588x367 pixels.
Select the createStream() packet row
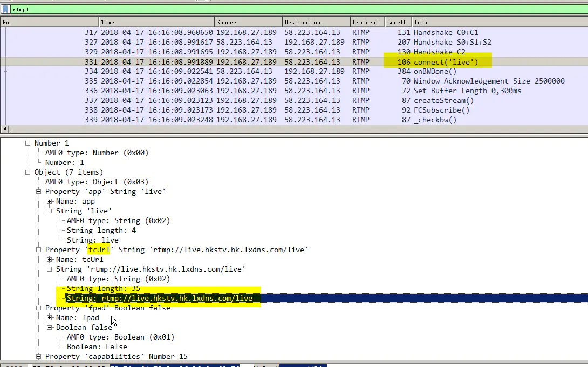(x=270, y=100)
